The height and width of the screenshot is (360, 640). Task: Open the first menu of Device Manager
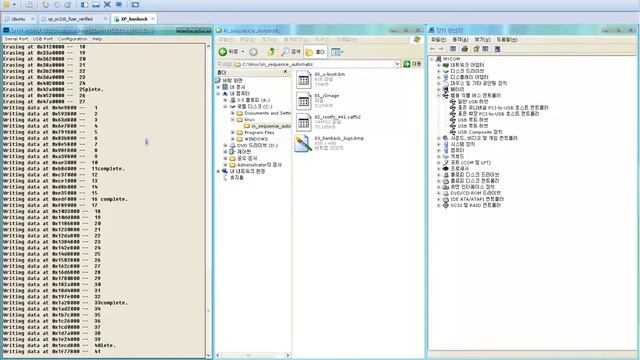click(438, 40)
